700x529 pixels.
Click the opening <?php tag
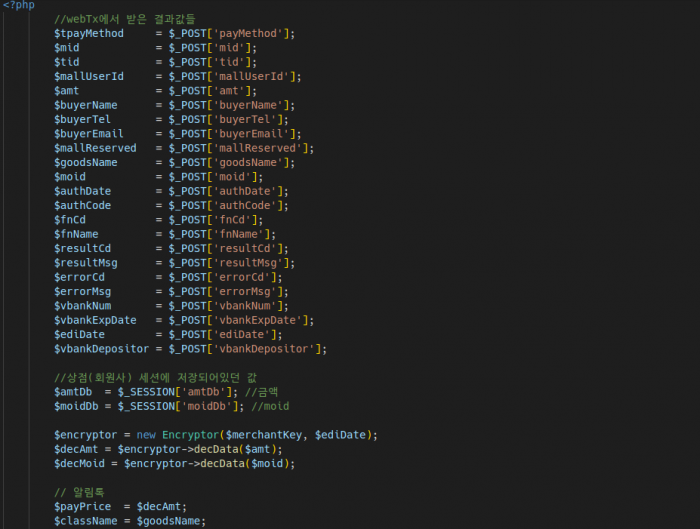18,5
